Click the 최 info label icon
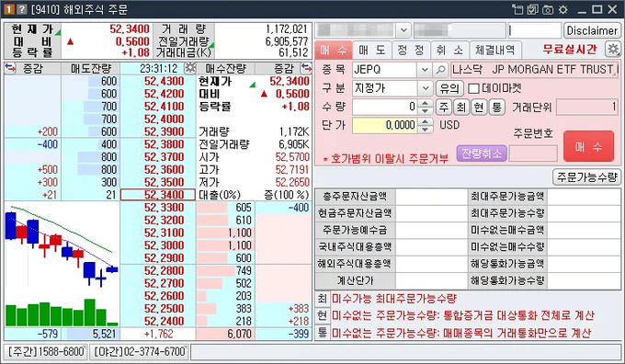The width and height of the screenshot is (625, 364). click(322, 298)
